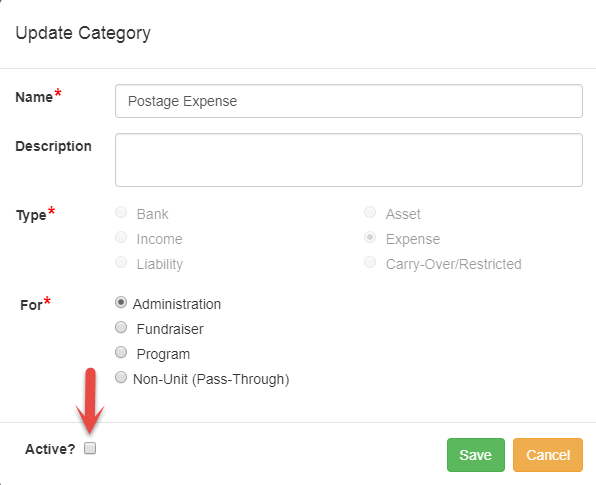The height and width of the screenshot is (485, 596).
Task: Select the Administration radio button
Action: [121, 303]
